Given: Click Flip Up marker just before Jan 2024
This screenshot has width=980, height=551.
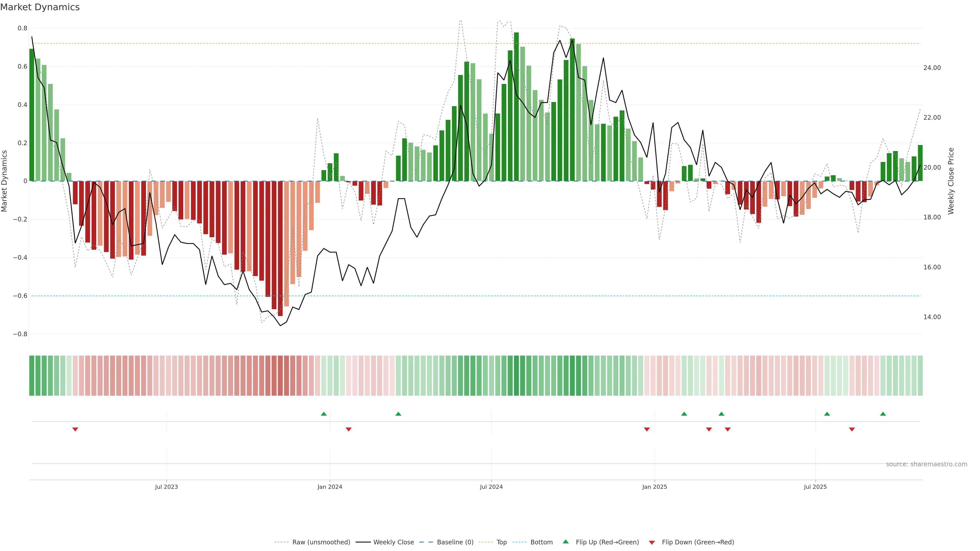Looking at the screenshot, I should tap(324, 414).
